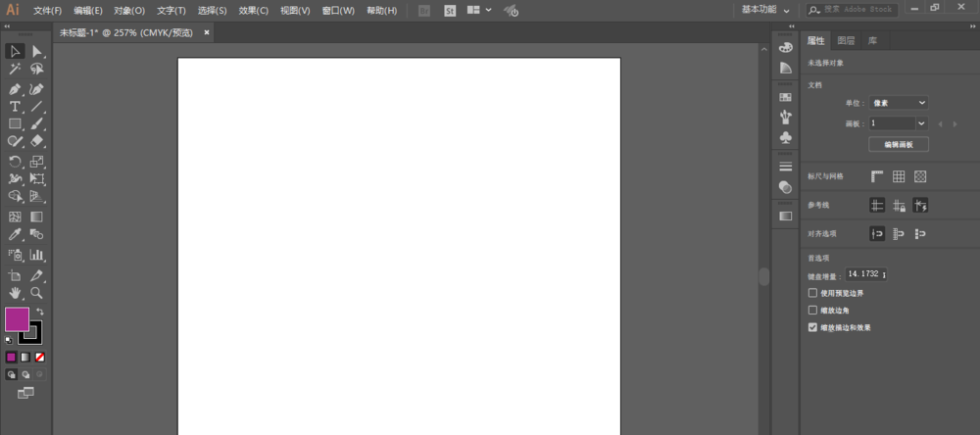980x435 pixels.
Task: Pick the Rectangle tool
Action: pyautogui.click(x=15, y=124)
